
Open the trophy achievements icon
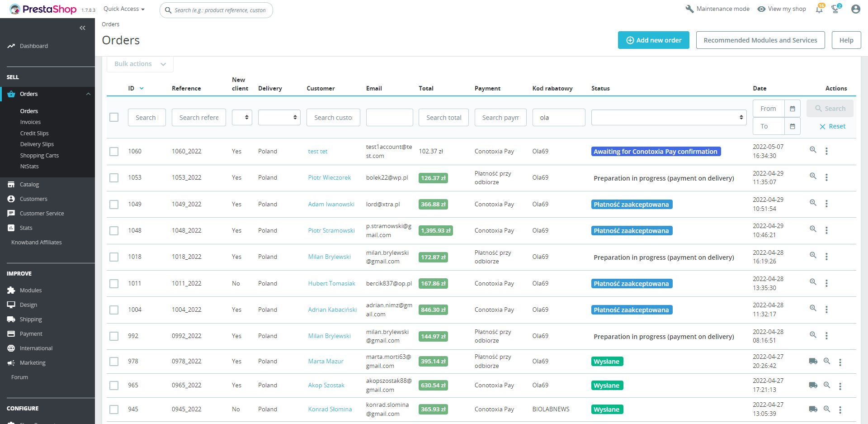835,9
